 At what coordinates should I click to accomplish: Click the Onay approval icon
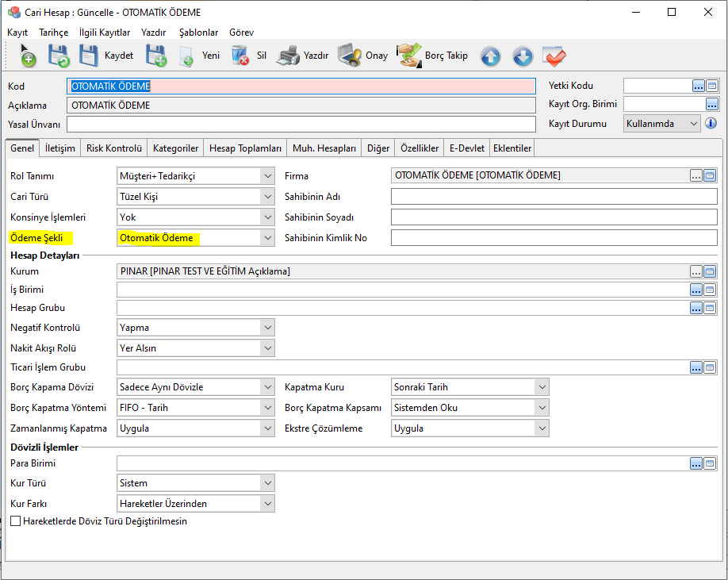point(350,56)
